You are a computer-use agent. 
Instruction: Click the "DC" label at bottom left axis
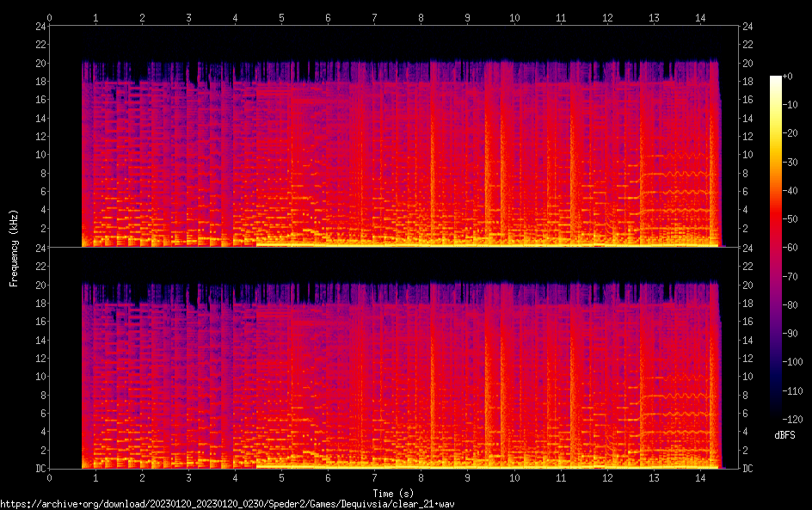40,469
